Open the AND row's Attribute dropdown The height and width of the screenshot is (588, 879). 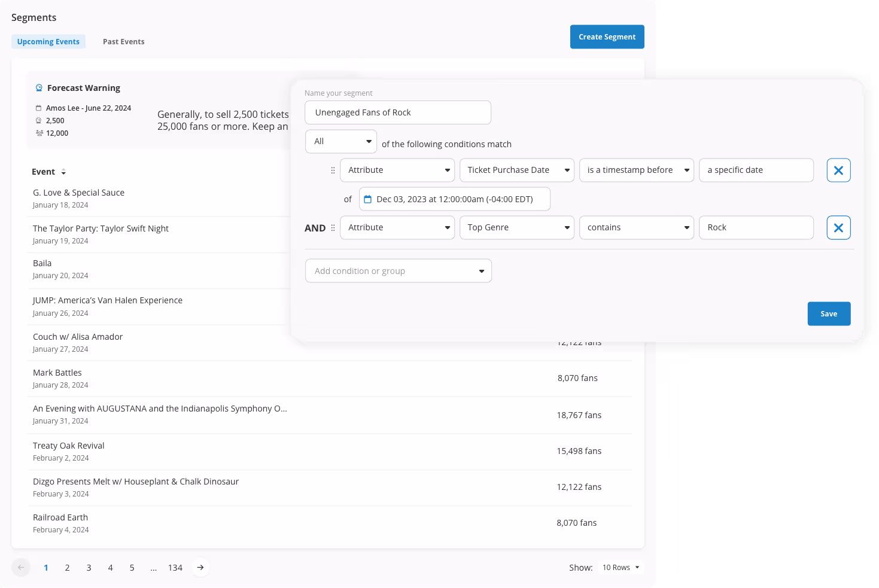pyautogui.click(x=397, y=228)
